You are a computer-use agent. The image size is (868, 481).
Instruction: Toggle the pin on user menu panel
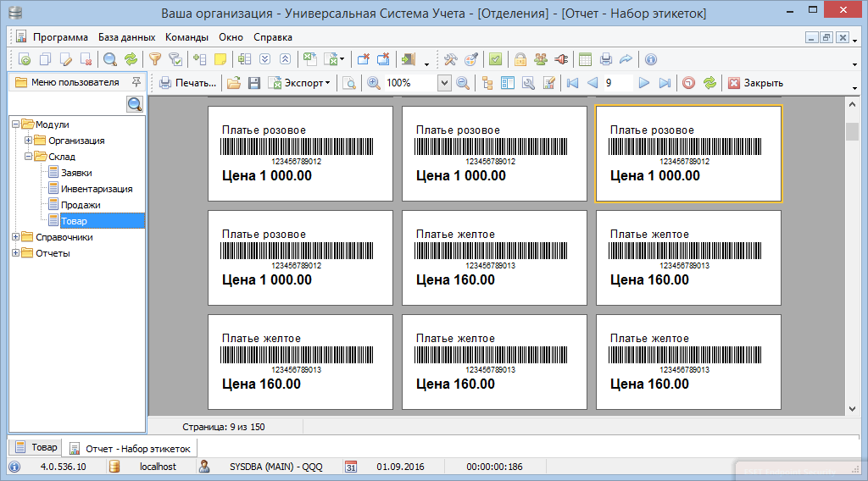(136, 82)
